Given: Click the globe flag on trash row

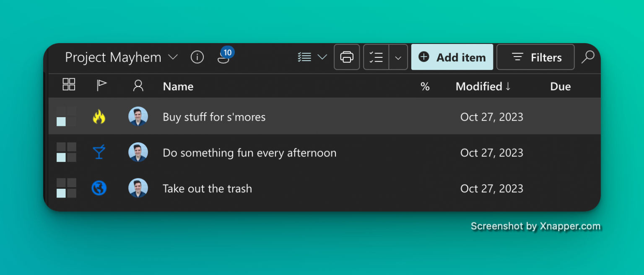Looking at the screenshot, I should coord(99,188).
